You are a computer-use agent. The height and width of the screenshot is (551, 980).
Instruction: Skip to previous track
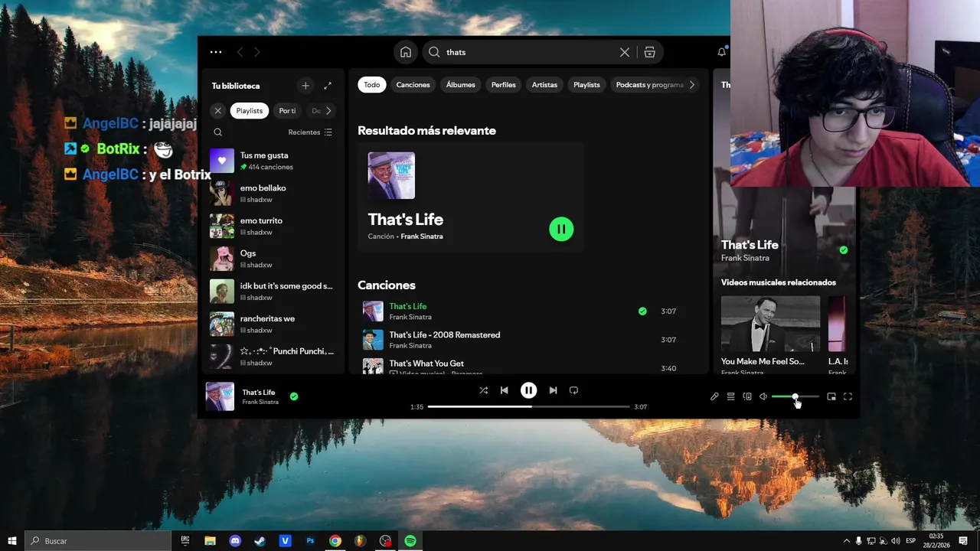504,390
